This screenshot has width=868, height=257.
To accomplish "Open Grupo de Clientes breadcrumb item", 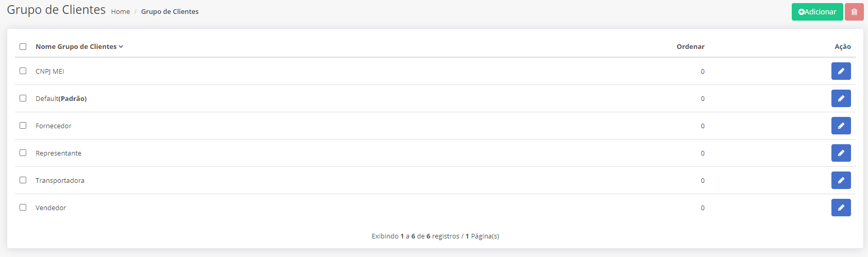I will tap(169, 11).
